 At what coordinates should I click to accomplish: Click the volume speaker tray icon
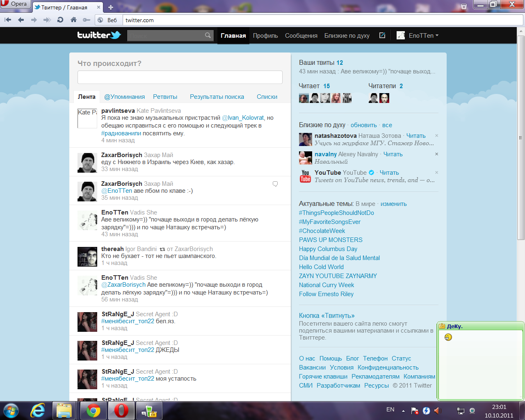coord(437,411)
